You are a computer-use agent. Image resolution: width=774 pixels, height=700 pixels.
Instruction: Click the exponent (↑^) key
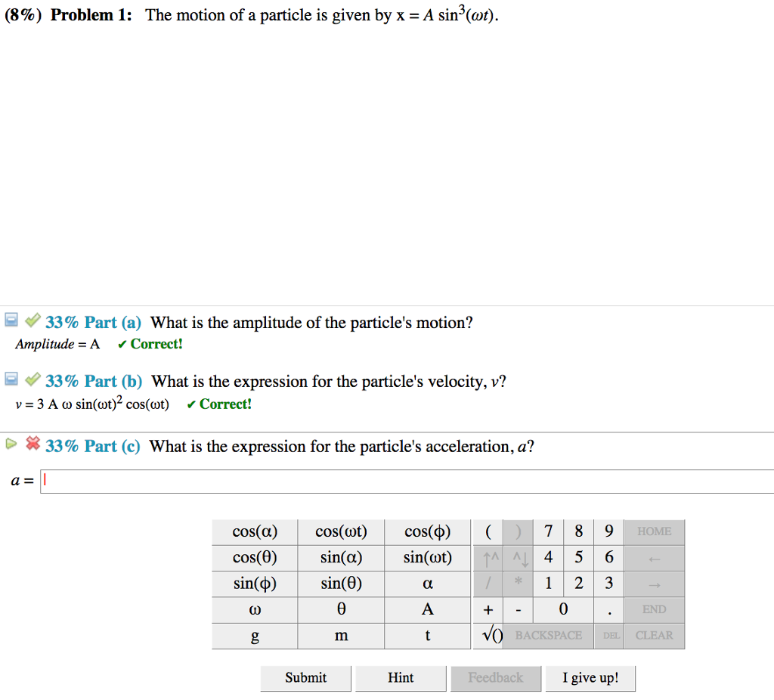[488, 557]
